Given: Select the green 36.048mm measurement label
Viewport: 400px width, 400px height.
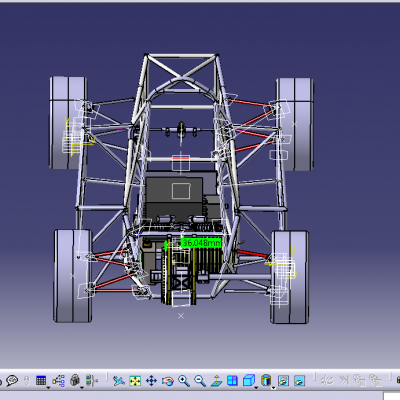Looking at the screenshot, I should (x=201, y=243).
